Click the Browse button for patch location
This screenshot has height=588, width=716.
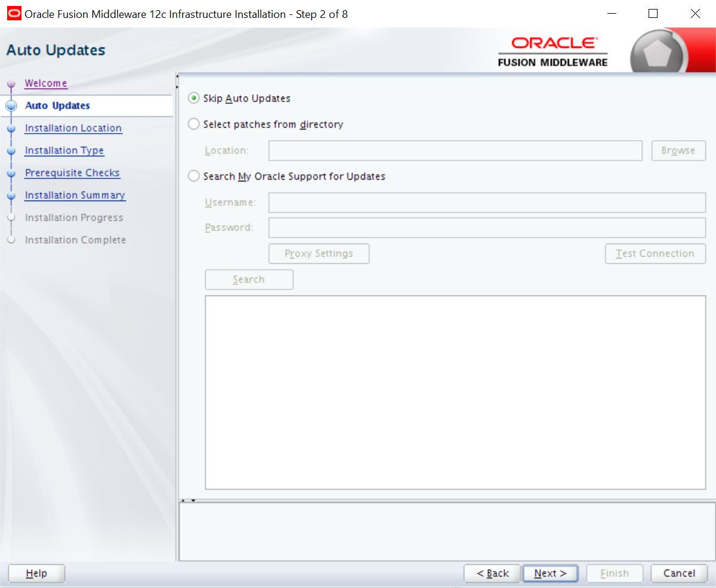(x=678, y=150)
